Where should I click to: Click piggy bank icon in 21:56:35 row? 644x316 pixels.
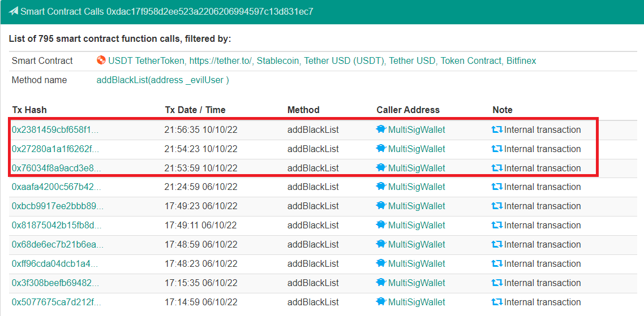pos(381,130)
